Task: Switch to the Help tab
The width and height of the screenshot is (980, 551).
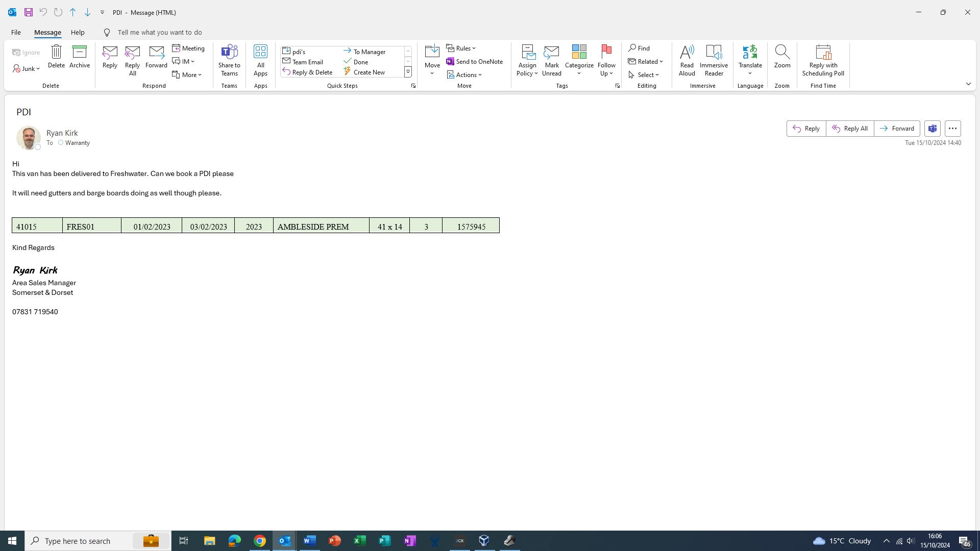Action: 78,32
